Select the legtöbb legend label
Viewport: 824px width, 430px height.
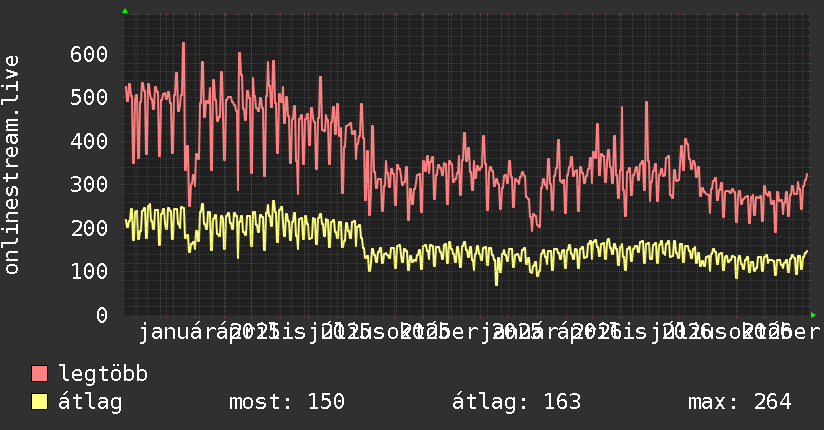coord(103,373)
